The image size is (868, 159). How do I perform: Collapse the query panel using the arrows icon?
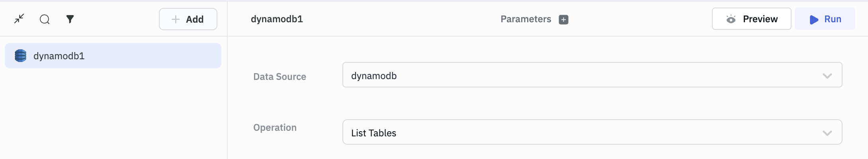click(19, 19)
